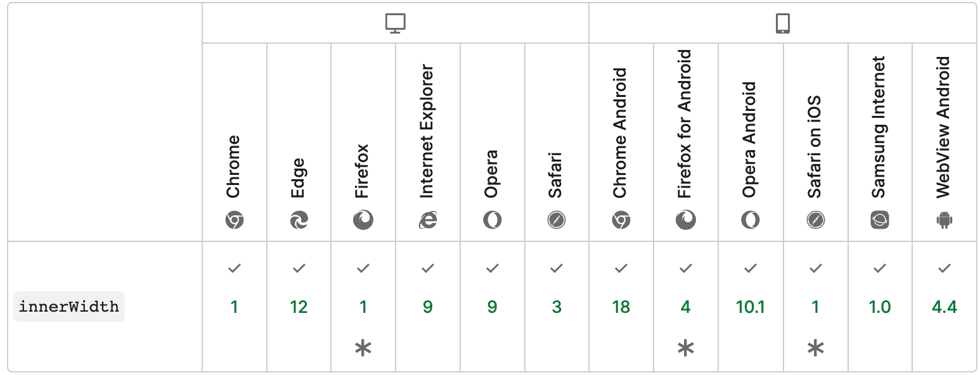Viewport: 980px width, 375px height.
Task: Click the Firefox for Android icon
Action: tap(686, 220)
